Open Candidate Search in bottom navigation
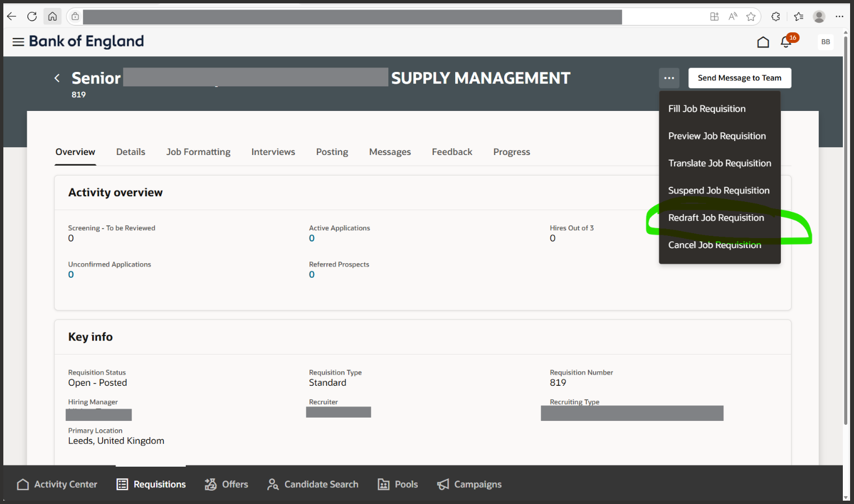 [x=312, y=484]
